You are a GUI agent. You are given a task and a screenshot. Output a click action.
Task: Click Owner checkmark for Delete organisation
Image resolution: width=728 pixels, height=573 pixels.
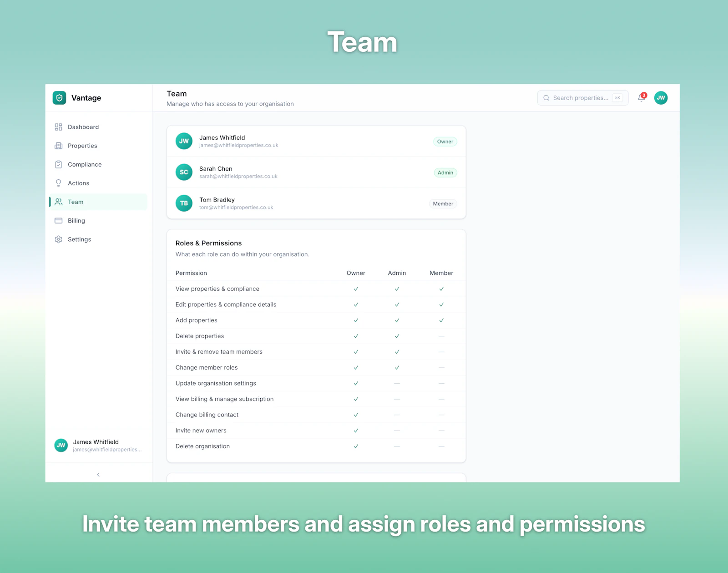coord(356,446)
